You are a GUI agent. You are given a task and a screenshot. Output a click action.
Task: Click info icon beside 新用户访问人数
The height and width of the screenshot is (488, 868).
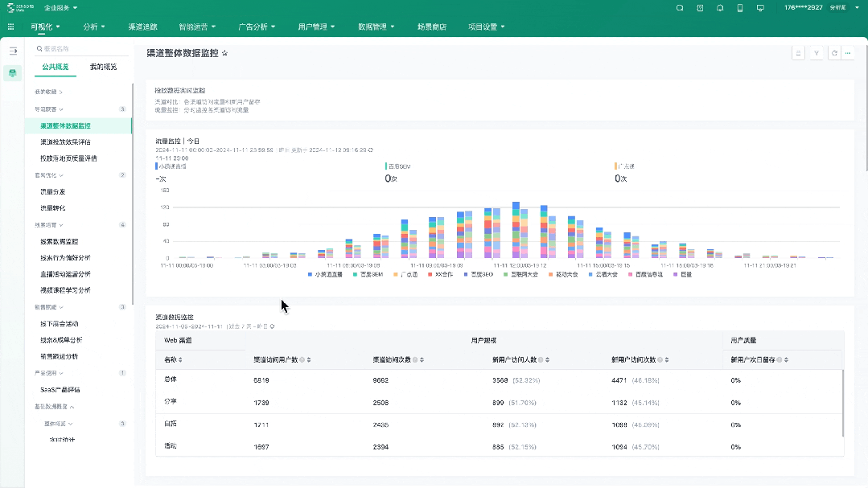541,359
